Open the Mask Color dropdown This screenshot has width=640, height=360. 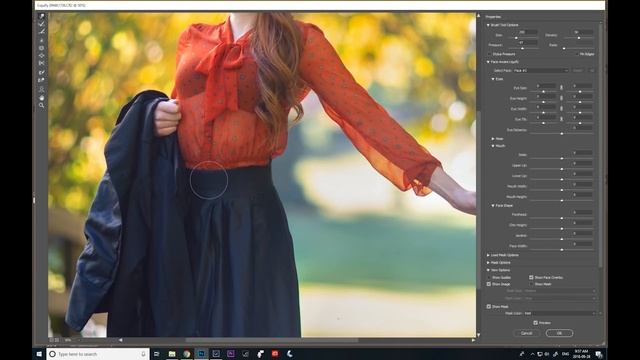point(559,313)
